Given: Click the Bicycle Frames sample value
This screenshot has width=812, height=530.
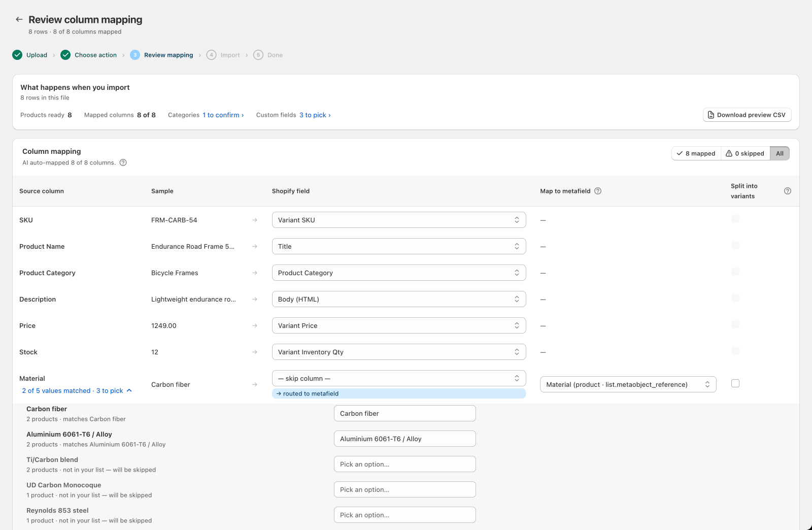Looking at the screenshot, I should (175, 273).
